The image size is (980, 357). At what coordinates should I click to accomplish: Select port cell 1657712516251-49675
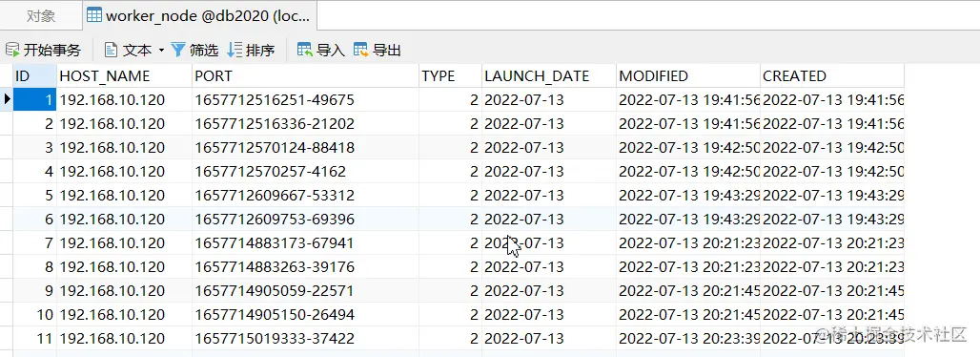pos(306,99)
